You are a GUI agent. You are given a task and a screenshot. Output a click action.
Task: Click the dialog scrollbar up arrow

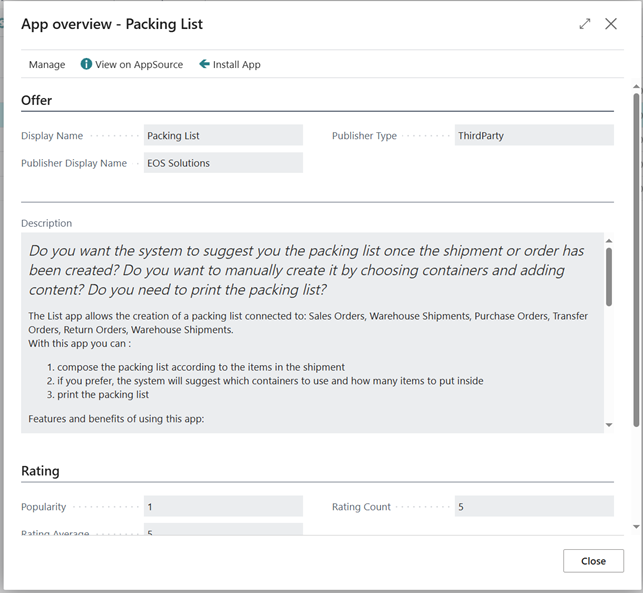(x=636, y=87)
